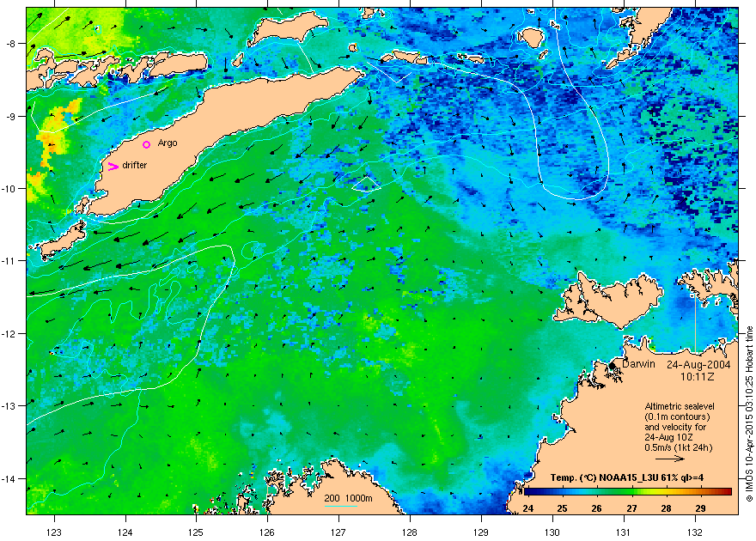The width and height of the screenshot is (756, 541).
Task: Click the temperature colorbar near 29
Action: coord(700,492)
